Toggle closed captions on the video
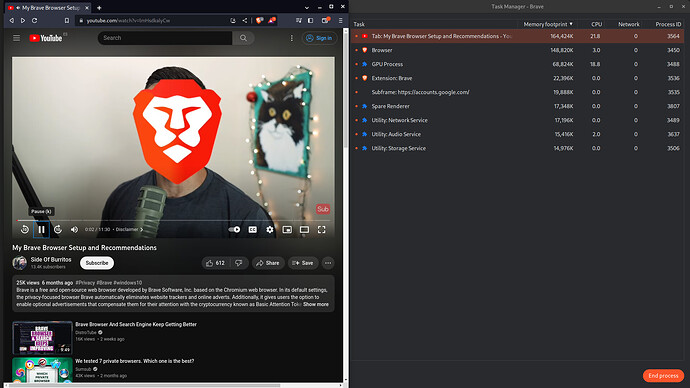The image size is (690, 388). pyautogui.click(x=253, y=230)
